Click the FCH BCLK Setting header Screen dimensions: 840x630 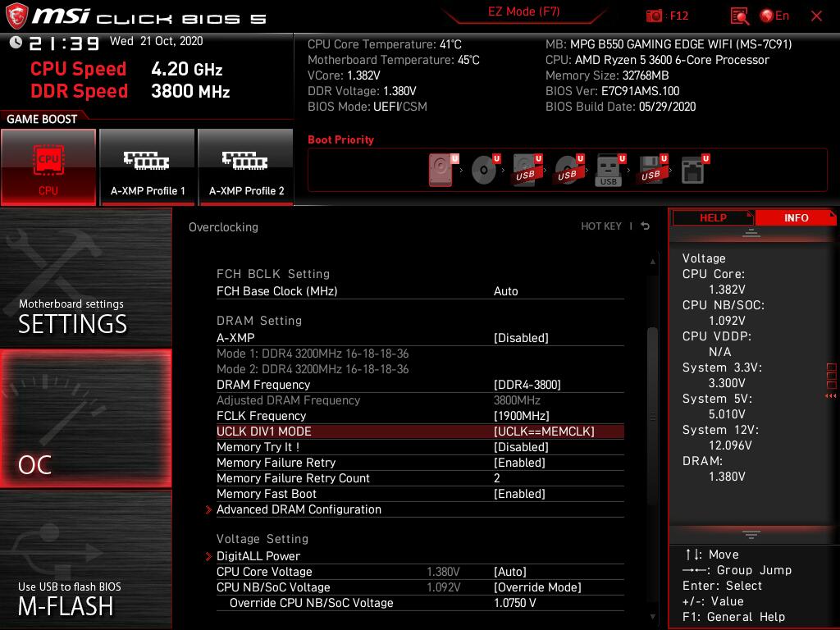tap(273, 274)
